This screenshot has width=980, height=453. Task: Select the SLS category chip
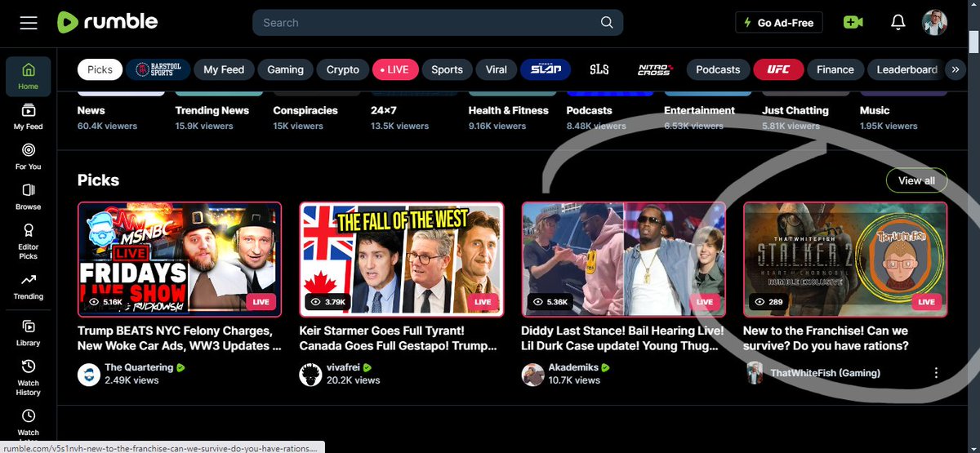point(599,69)
